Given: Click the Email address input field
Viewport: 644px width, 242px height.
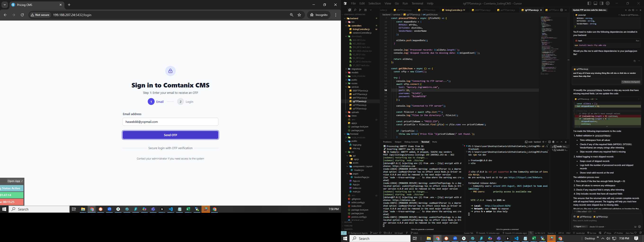Looking at the screenshot, I should point(170,122).
